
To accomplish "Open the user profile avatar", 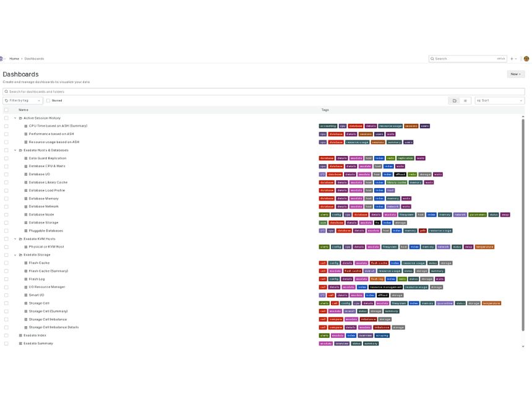I will tap(526, 59).
